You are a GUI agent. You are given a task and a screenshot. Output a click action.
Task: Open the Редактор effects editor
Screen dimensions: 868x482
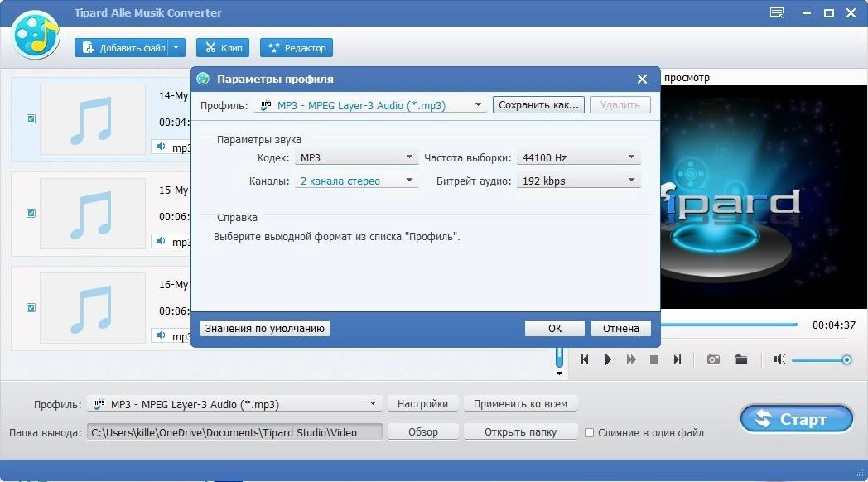point(297,47)
